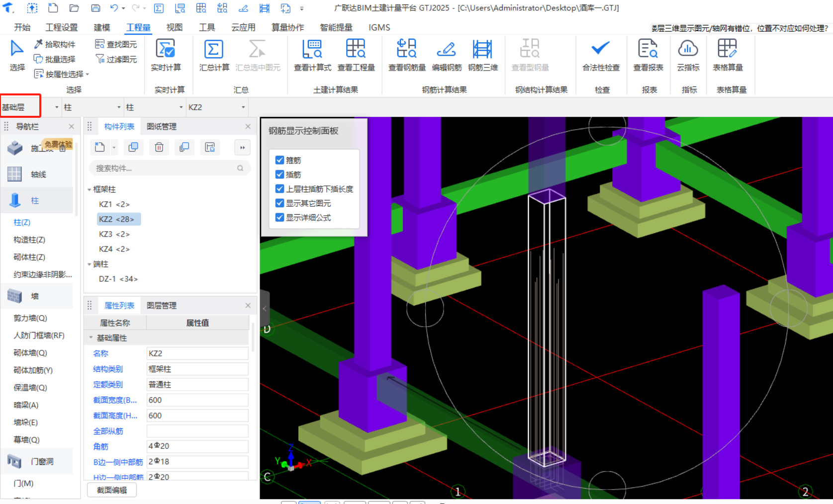The height and width of the screenshot is (504, 833).
Task: Select 轴线 grid icon in navigation
Action: click(14, 174)
